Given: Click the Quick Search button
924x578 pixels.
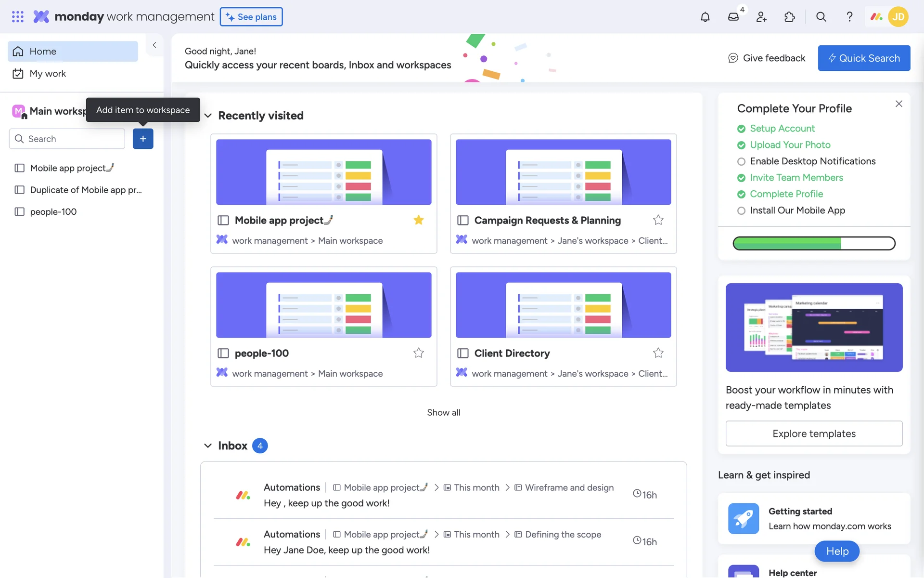Looking at the screenshot, I should pyautogui.click(x=864, y=58).
